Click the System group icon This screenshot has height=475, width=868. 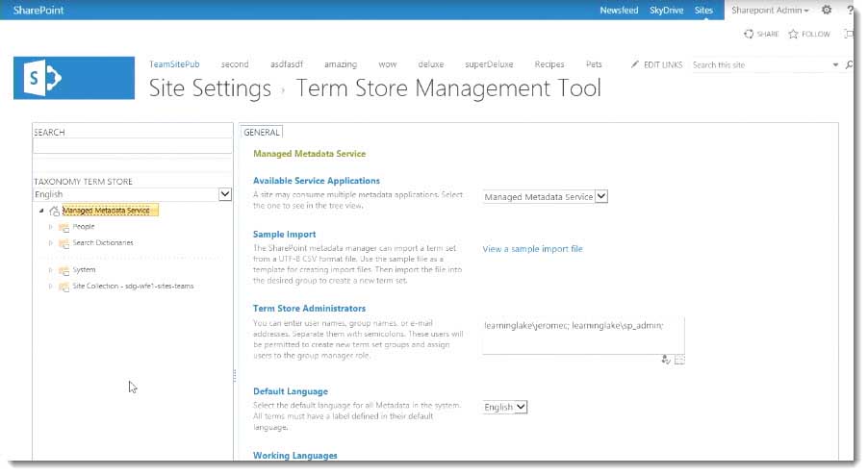click(64, 270)
